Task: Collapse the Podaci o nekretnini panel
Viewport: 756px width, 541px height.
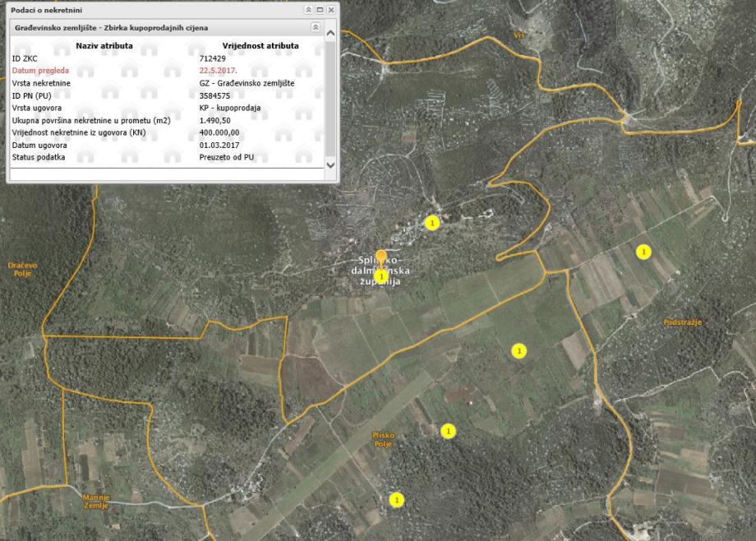Action: coord(308,9)
